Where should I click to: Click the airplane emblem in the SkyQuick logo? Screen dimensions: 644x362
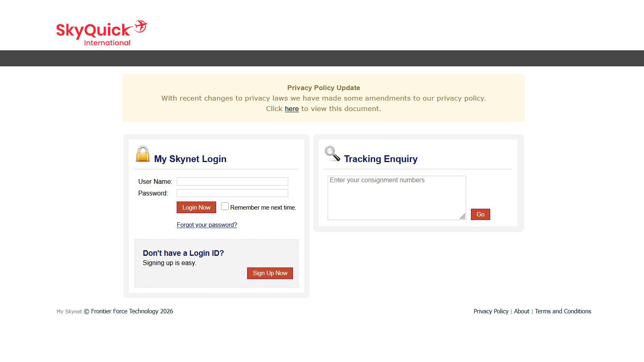(140, 27)
